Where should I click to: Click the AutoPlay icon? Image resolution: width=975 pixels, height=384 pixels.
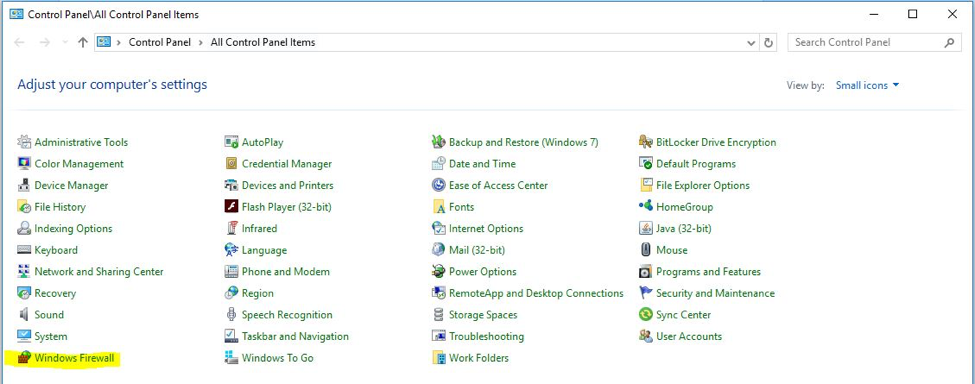point(231,142)
